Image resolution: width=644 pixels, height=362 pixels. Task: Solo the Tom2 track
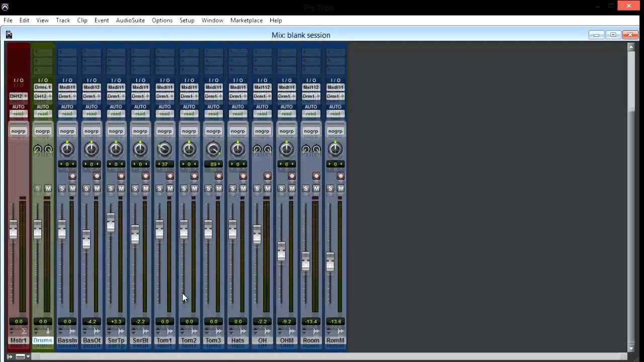click(184, 189)
